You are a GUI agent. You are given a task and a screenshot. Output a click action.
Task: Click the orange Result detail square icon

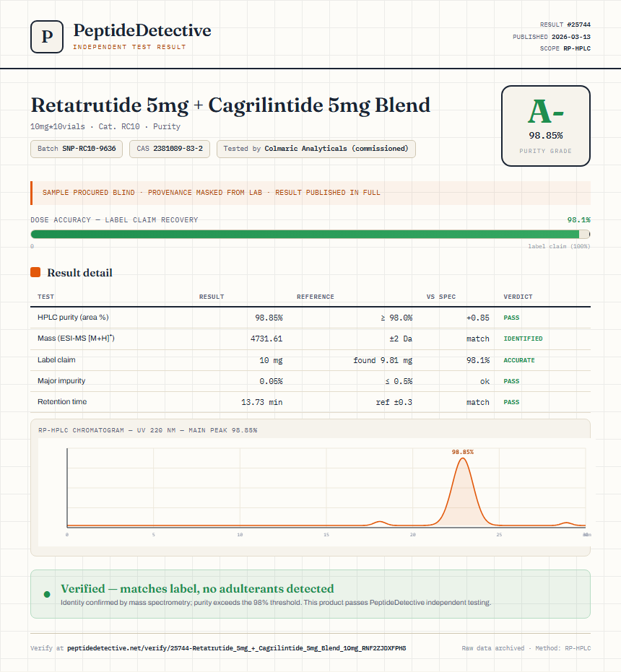pyautogui.click(x=35, y=272)
